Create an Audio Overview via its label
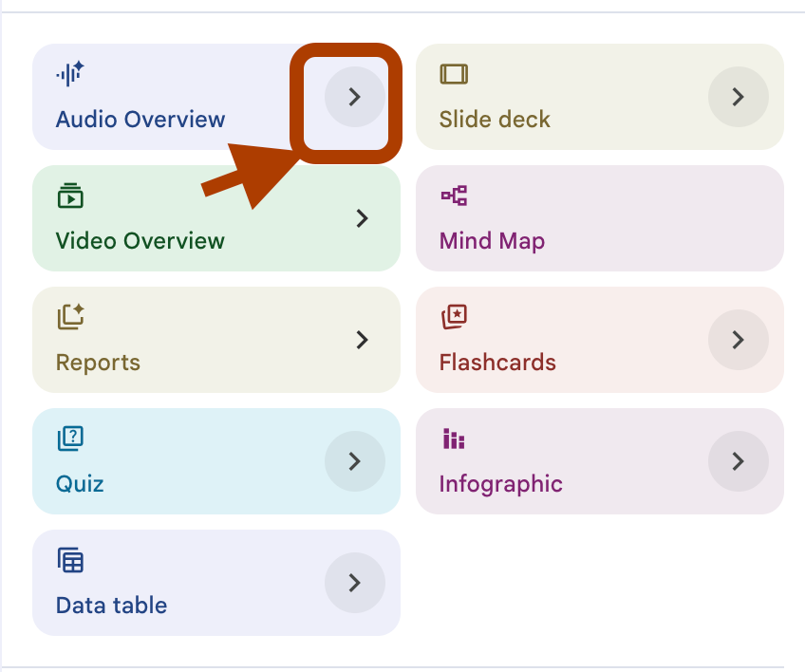Image resolution: width=805 pixels, height=672 pixels. click(x=140, y=119)
